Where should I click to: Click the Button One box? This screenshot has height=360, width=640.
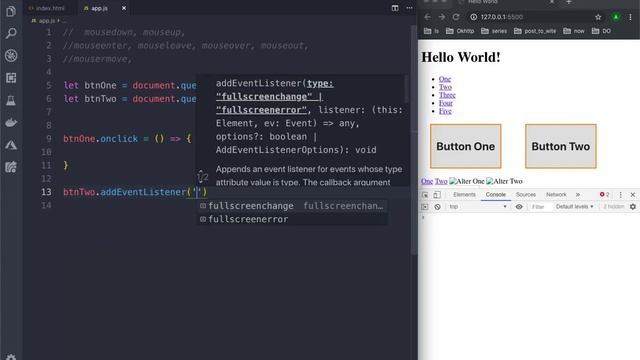point(465,146)
